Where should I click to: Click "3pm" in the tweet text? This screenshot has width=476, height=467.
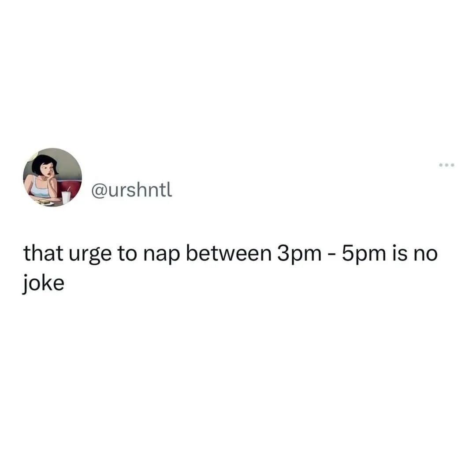coord(299,253)
